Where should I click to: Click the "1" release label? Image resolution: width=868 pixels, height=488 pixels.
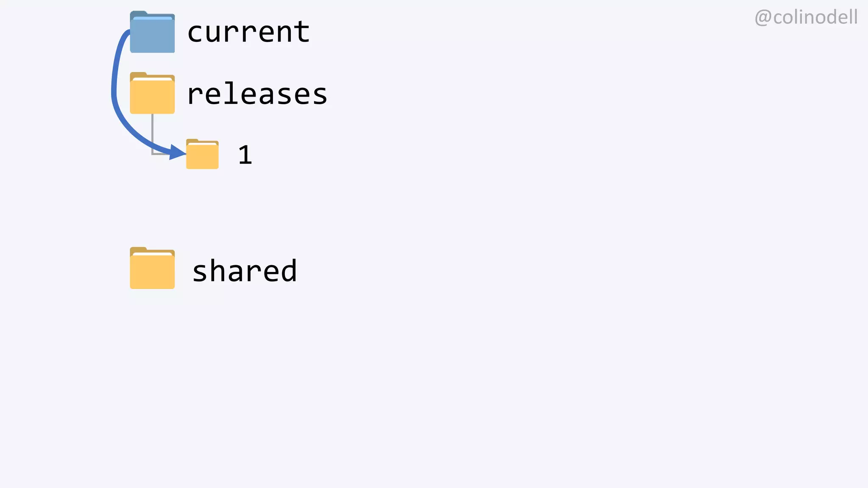coord(245,155)
